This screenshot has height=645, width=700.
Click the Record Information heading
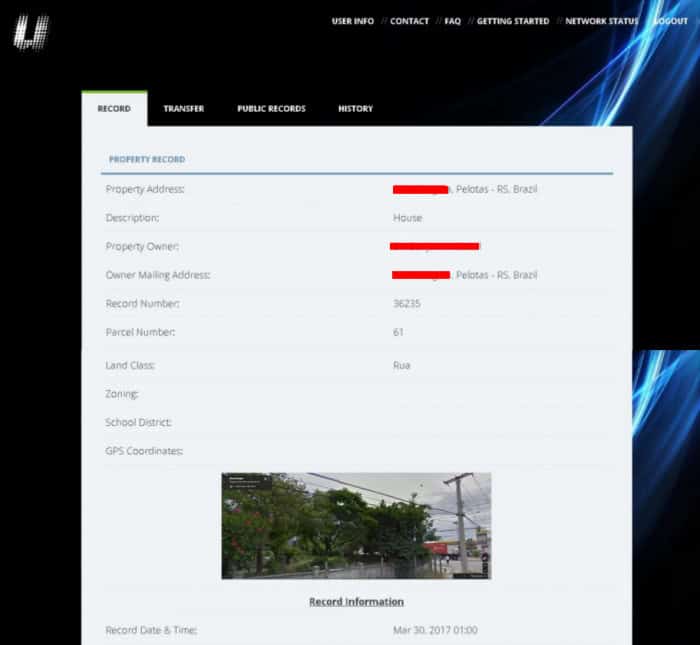click(356, 602)
